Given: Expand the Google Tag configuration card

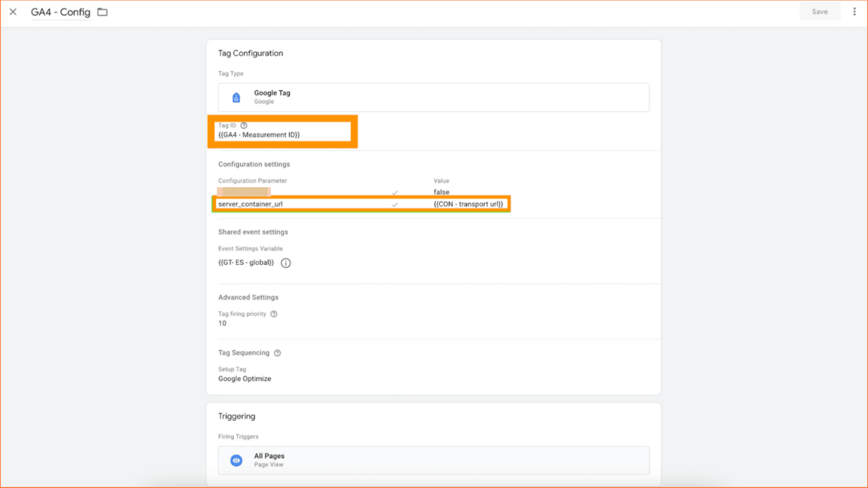Looking at the screenshot, I should click(x=434, y=97).
